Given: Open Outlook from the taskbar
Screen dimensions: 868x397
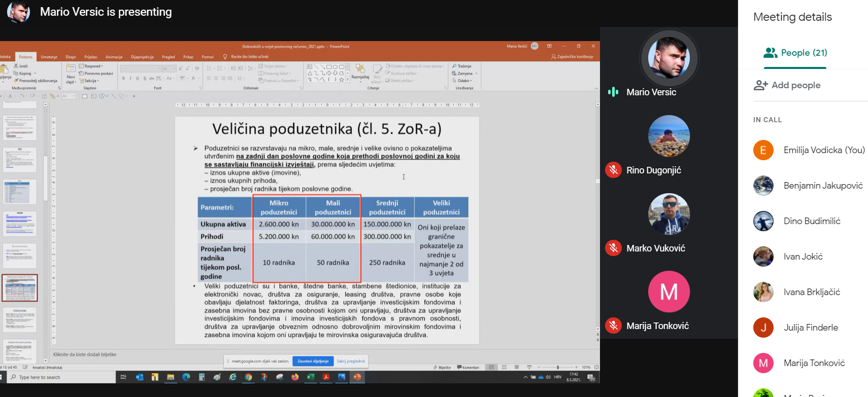Looking at the screenshot, I should pyautogui.click(x=140, y=377).
